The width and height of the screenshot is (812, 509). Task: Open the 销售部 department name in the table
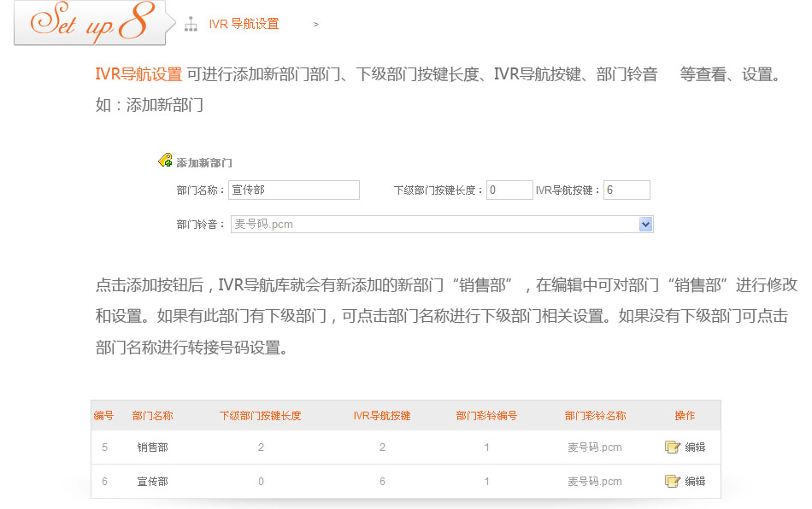152,448
